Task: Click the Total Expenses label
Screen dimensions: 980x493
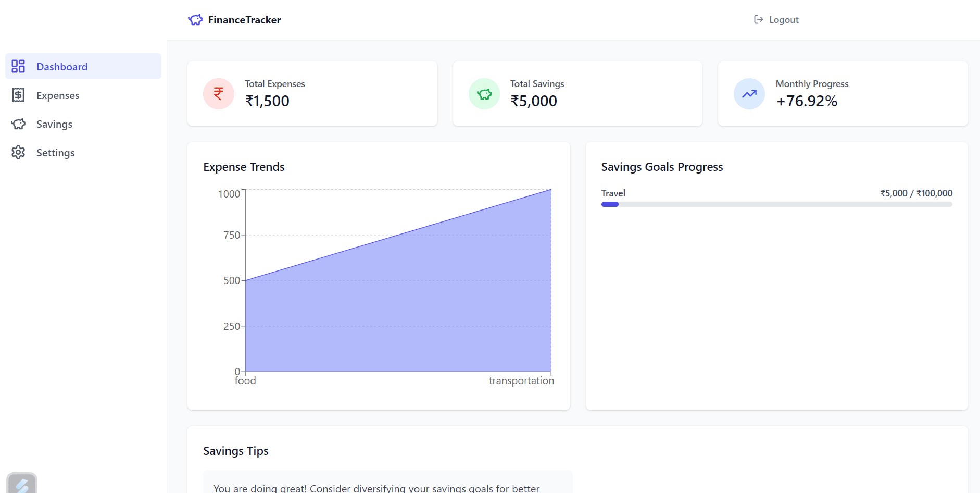Action: point(275,84)
